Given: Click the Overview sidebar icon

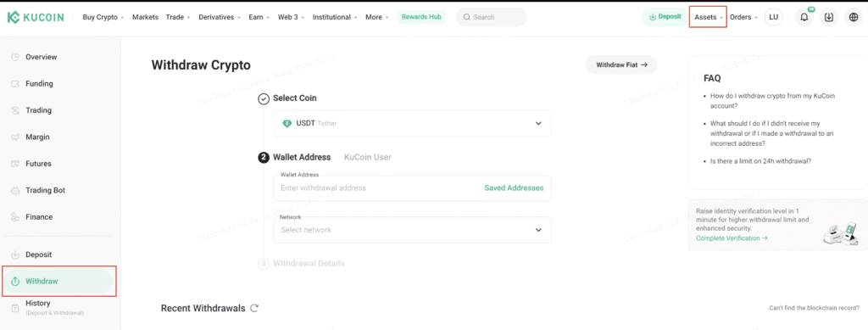Looking at the screenshot, I should pos(15,57).
